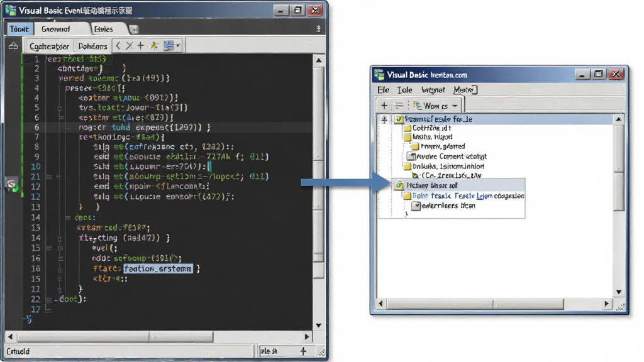This screenshot has height=362, width=644.
Task: Click the tree panel's vertical scrollbar thumb
Action: click(x=619, y=168)
